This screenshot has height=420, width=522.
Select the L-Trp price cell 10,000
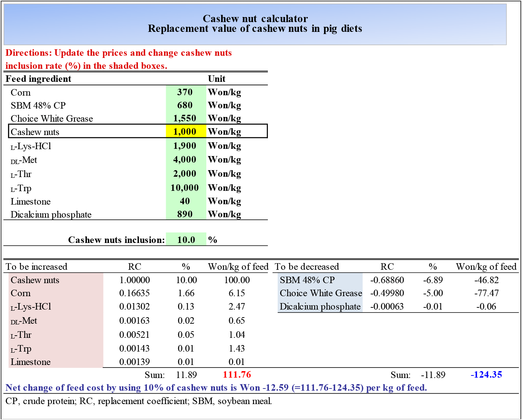(x=185, y=188)
